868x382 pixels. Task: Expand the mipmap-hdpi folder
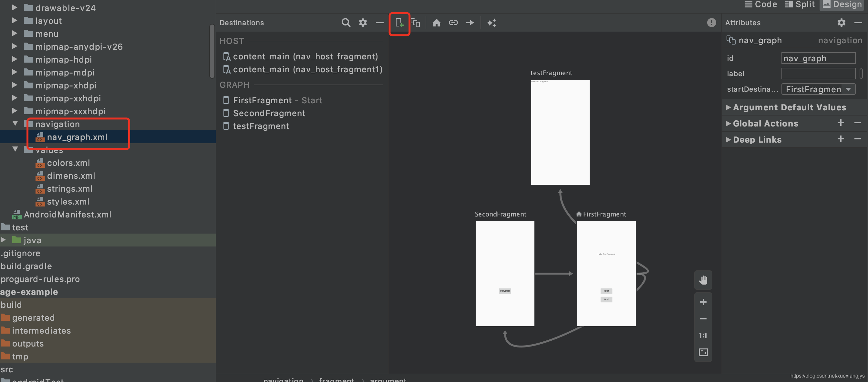[x=15, y=59]
